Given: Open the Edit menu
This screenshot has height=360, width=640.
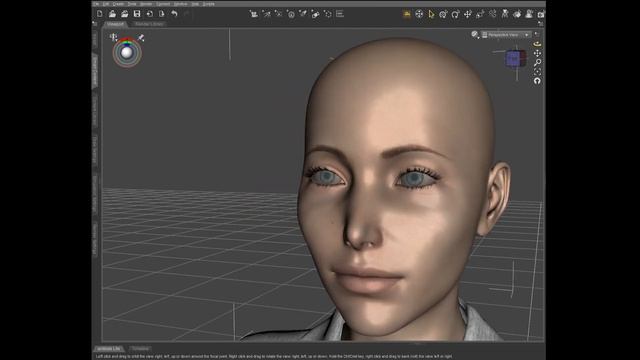Looking at the screenshot, I should click(106, 4).
